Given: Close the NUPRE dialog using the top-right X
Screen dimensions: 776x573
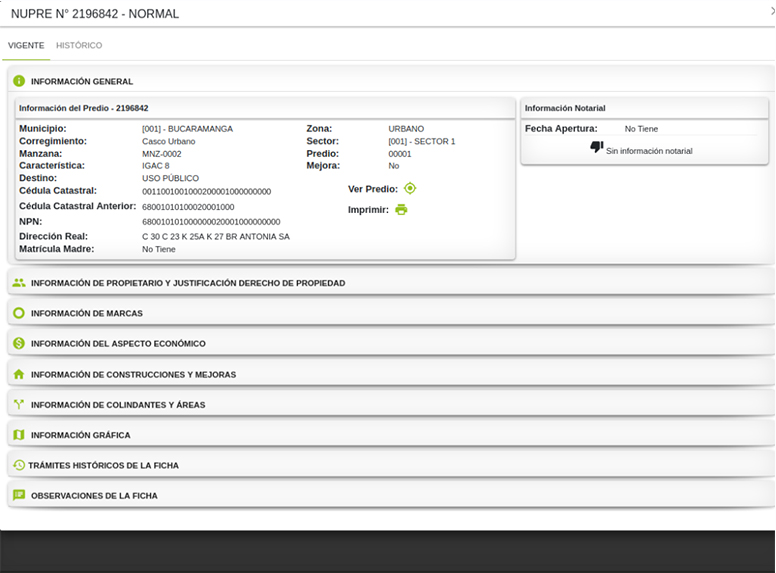Looking at the screenshot, I should click(773, 11).
